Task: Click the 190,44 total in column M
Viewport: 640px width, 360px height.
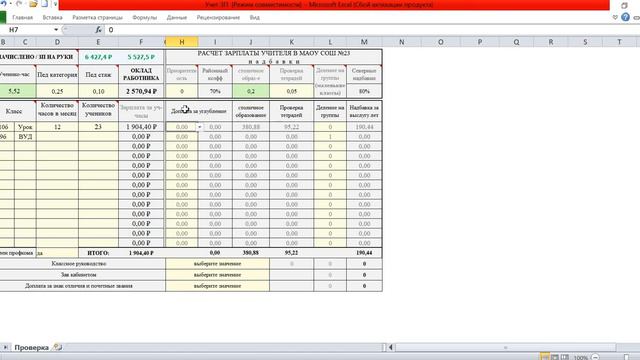Action: pyautogui.click(x=364, y=253)
